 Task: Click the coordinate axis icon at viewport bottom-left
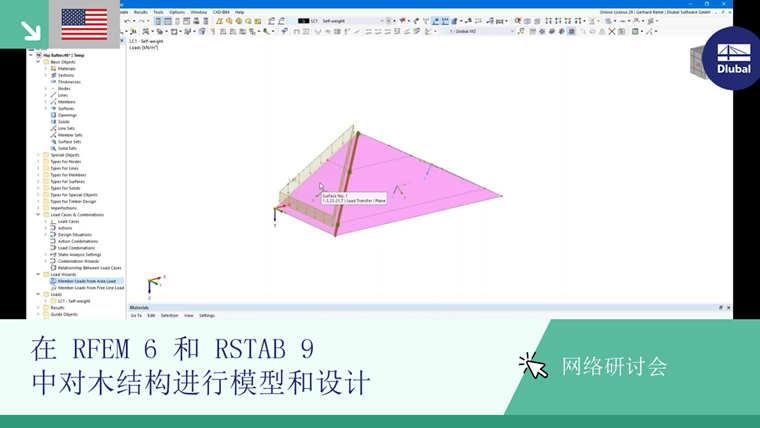pyautogui.click(x=155, y=286)
